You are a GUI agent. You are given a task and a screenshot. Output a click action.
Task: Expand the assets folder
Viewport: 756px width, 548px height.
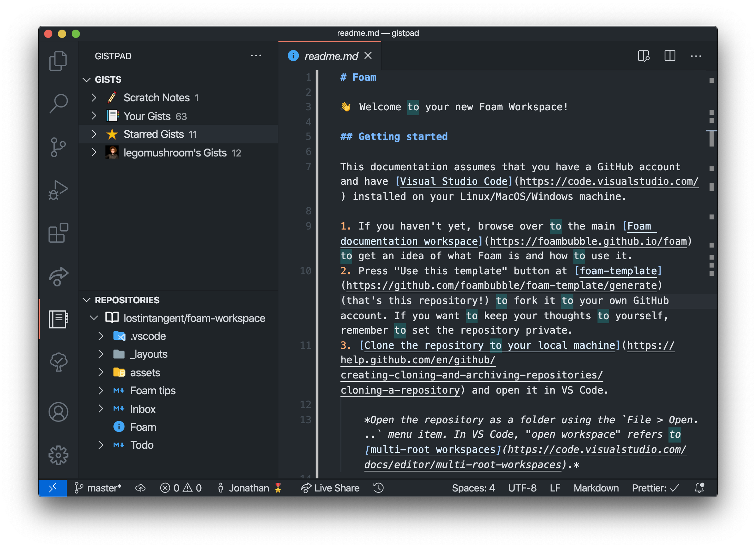pyautogui.click(x=101, y=373)
